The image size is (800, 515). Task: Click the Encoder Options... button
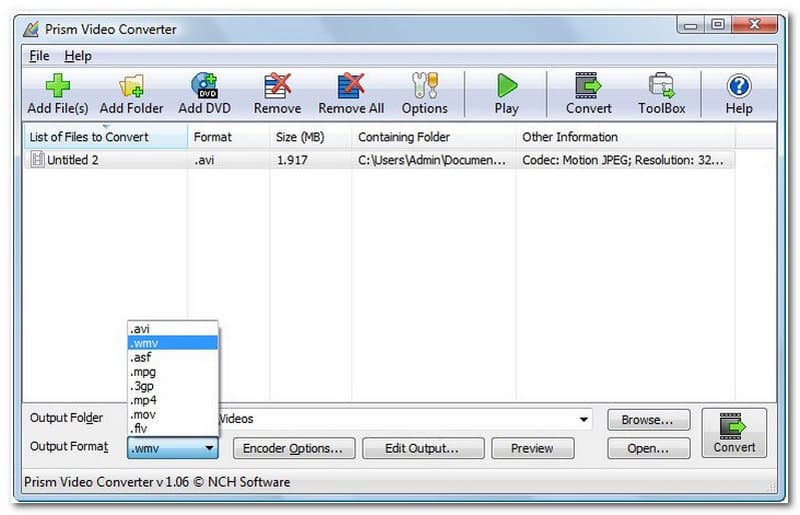293,448
